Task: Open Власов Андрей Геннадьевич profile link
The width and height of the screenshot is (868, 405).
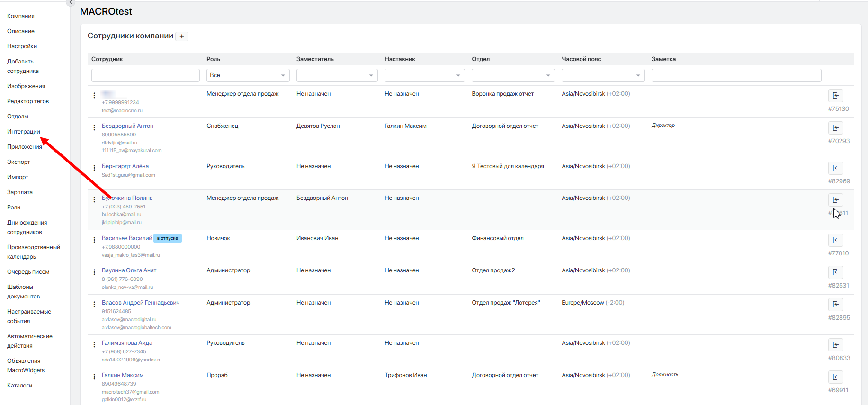Action: (x=141, y=303)
